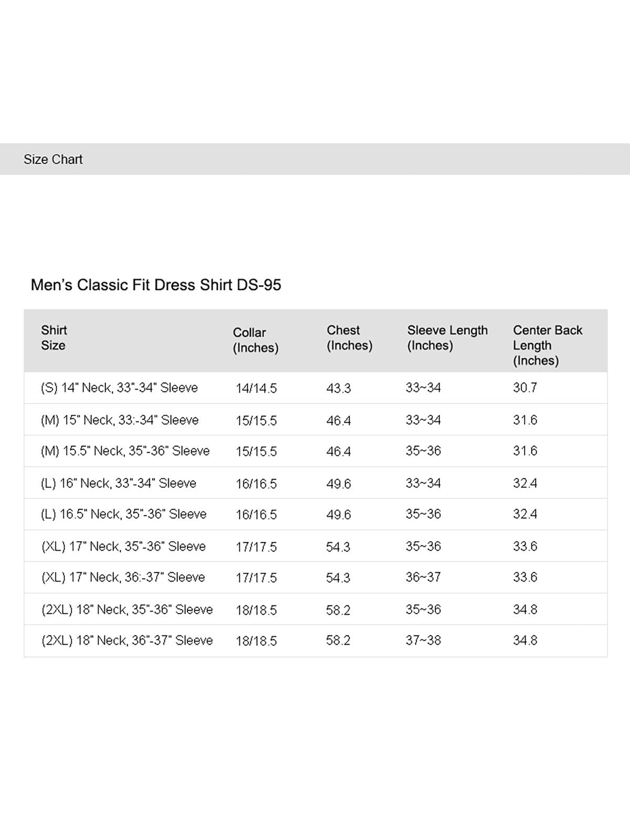630x840 pixels.
Task: Click center back length "30.7"
Action: [x=525, y=387]
